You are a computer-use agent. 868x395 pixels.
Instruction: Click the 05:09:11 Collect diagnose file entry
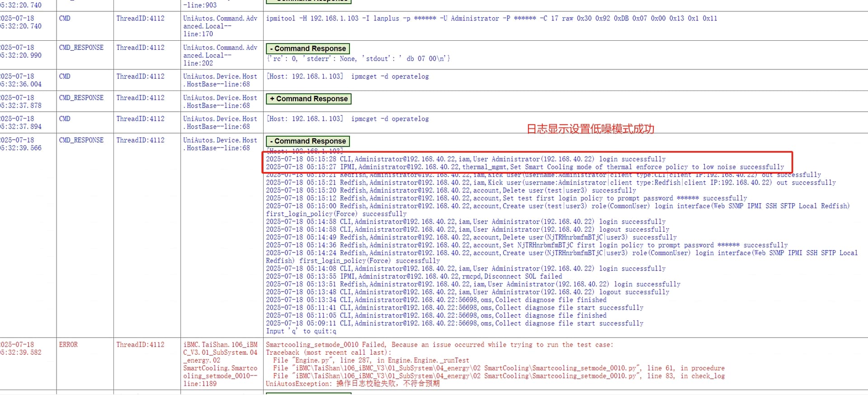point(454,324)
